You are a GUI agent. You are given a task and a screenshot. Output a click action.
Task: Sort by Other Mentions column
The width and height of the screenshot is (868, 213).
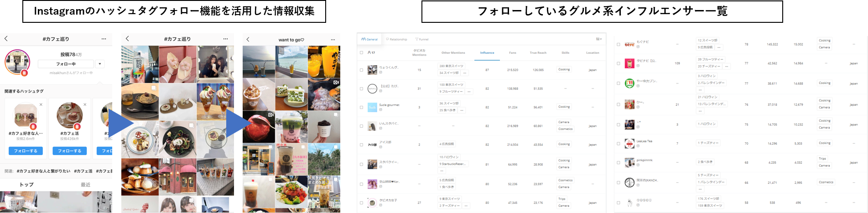[453, 53]
